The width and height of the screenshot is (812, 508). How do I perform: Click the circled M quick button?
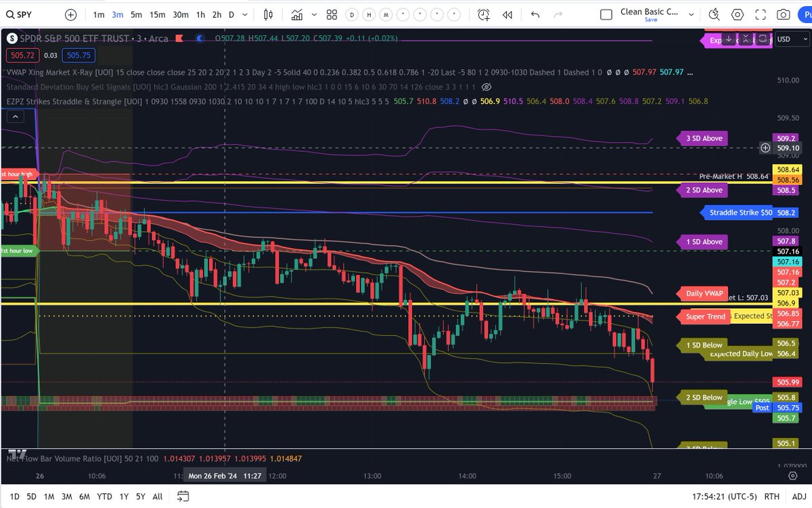coord(385,14)
